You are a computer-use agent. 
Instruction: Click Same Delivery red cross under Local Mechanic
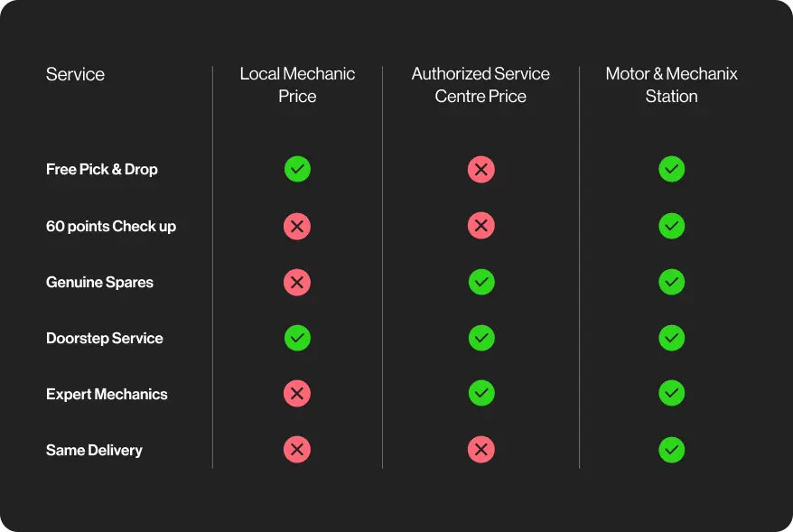click(x=297, y=450)
